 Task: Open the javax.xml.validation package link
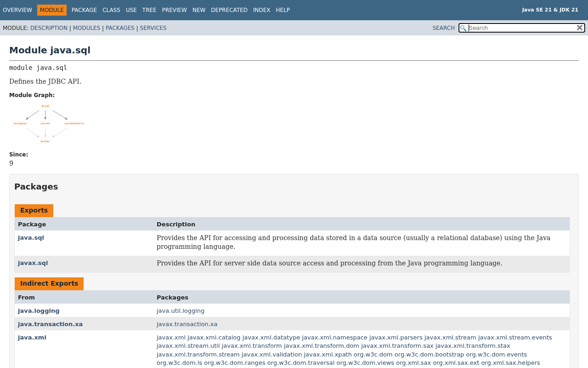(272, 355)
